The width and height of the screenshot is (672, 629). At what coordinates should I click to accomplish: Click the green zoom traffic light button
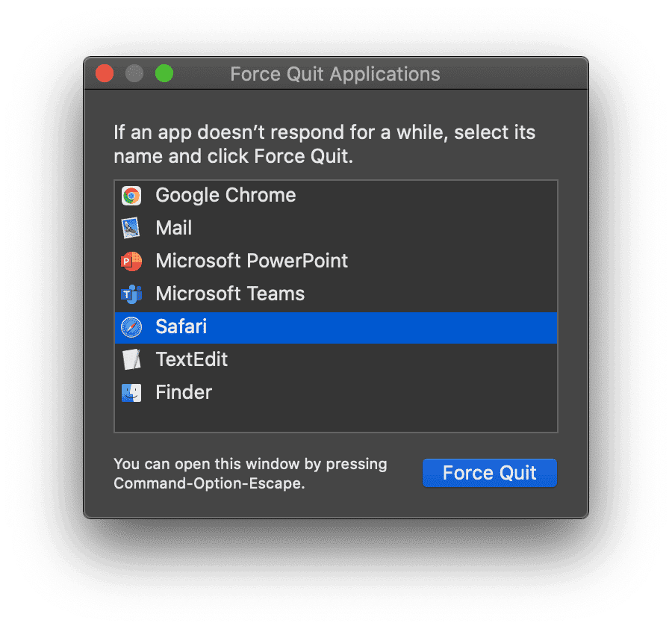tap(163, 73)
